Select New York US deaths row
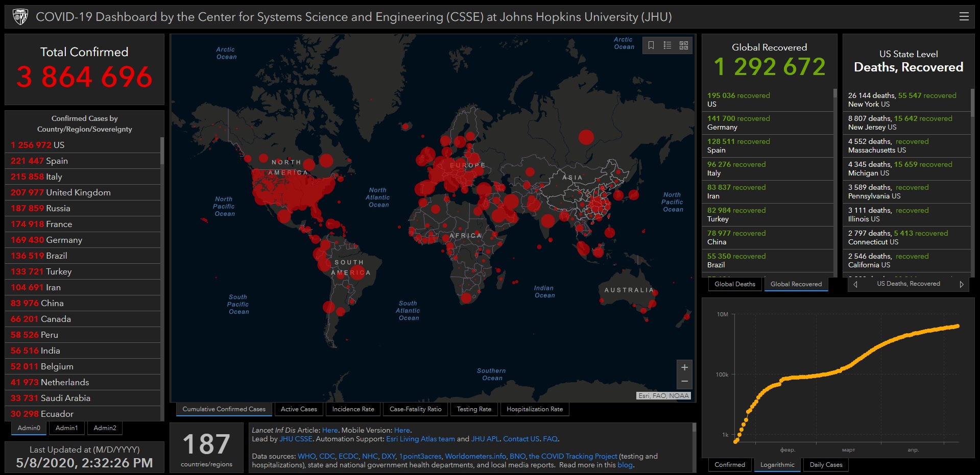 point(906,100)
